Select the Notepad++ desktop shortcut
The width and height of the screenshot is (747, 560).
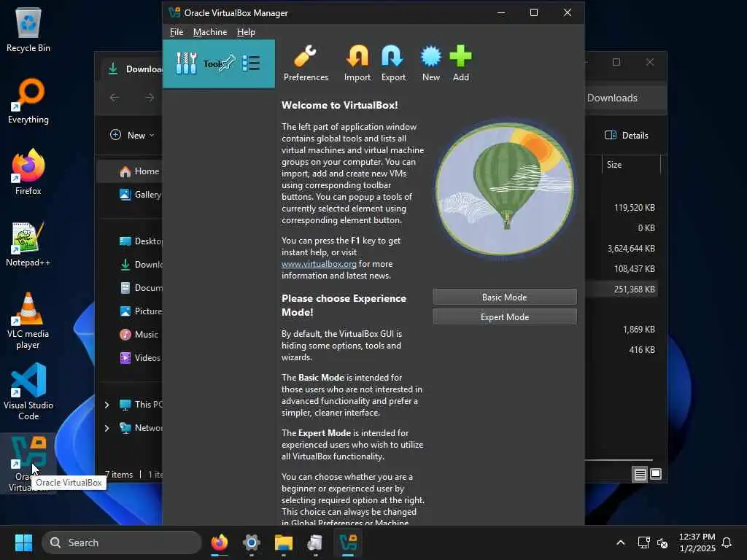pos(28,244)
